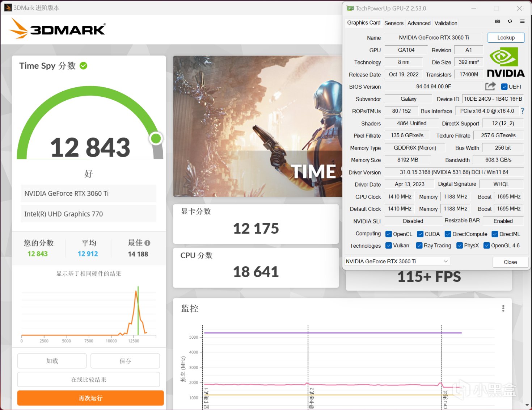Viewport: 532px width, 410px height.
Task: Click the 显卡分数 value 12 175
Action: click(x=256, y=229)
